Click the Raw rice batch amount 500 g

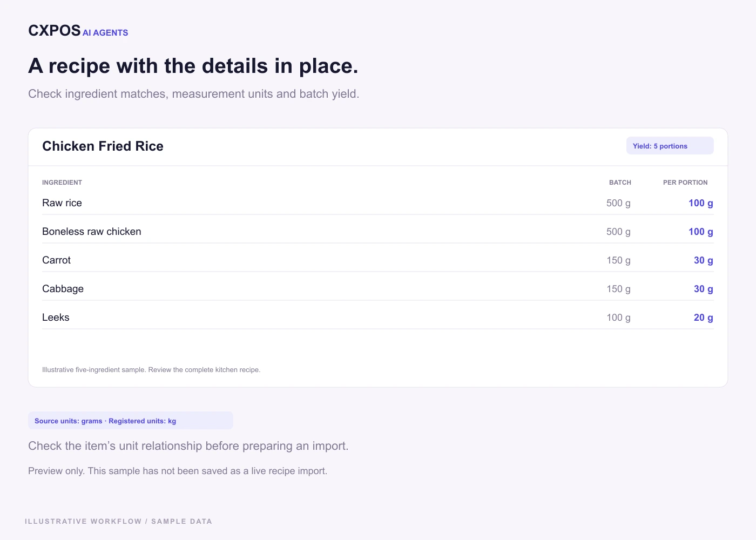(x=618, y=203)
